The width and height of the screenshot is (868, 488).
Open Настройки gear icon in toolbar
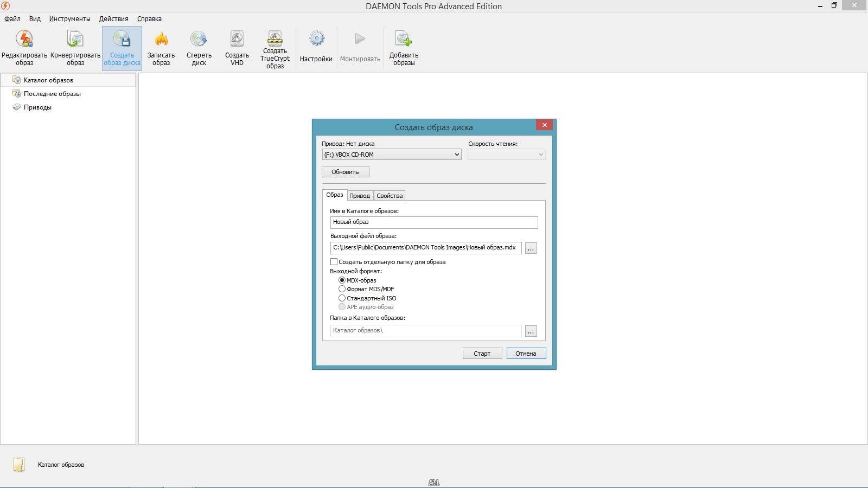point(316,38)
